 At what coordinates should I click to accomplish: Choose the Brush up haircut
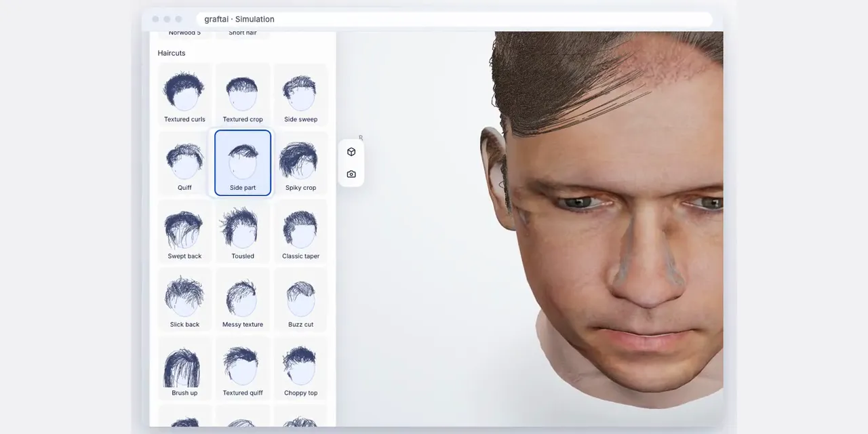184,368
